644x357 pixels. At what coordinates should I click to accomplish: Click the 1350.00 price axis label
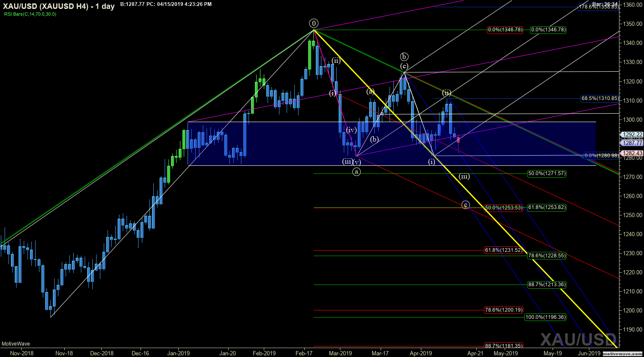click(633, 24)
